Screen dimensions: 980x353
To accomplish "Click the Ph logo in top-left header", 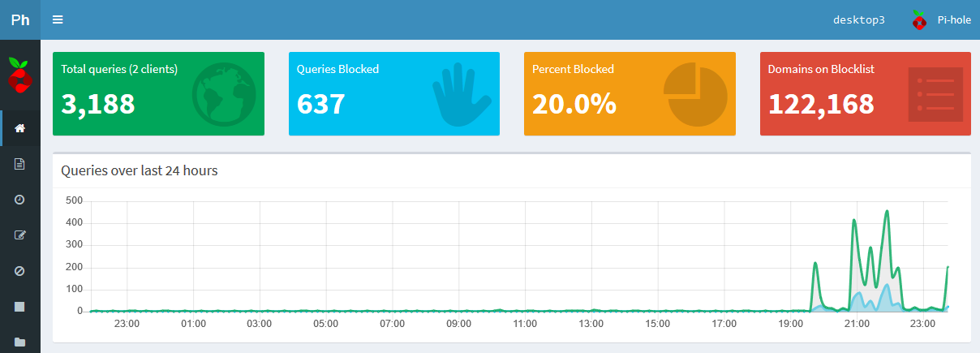I will [x=20, y=19].
